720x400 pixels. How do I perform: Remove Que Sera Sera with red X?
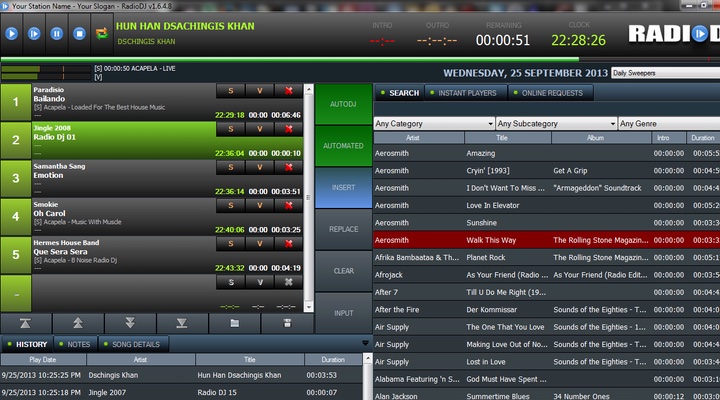coord(288,243)
